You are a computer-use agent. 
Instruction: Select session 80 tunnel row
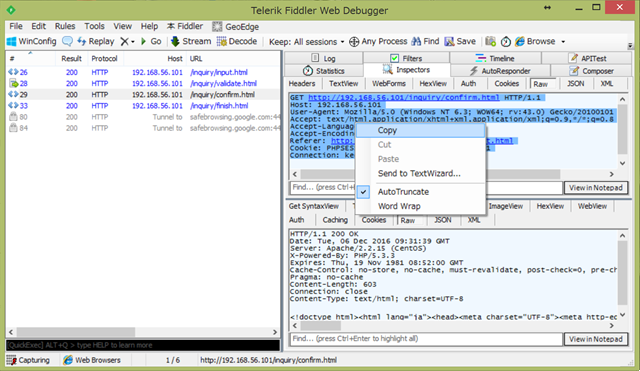point(143,117)
